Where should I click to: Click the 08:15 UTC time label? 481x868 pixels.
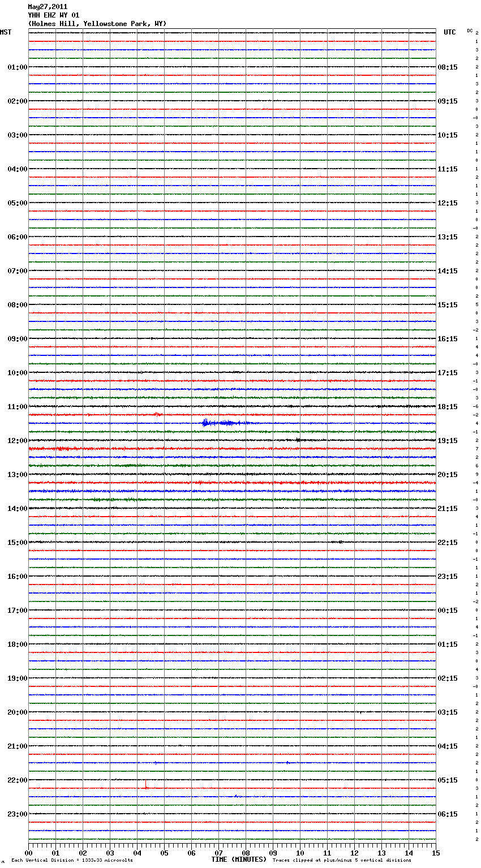(448, 67)
